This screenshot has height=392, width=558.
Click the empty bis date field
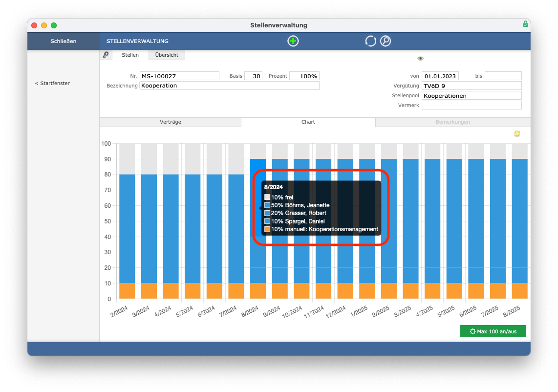503,76
